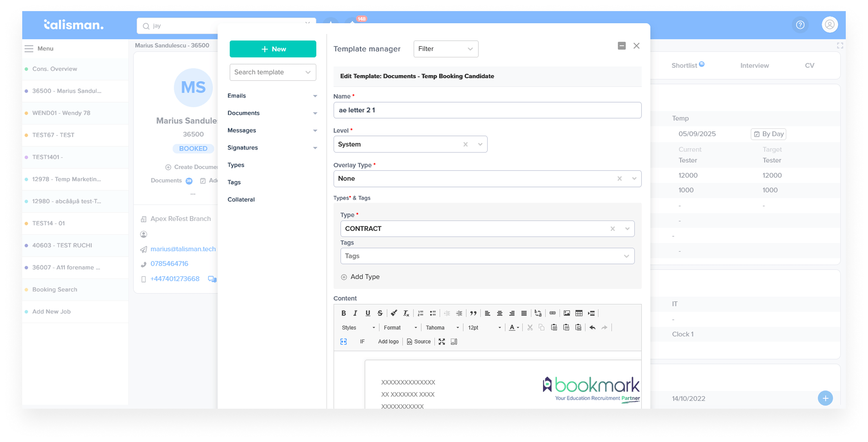Screen dimensions: 868x442
Task: Click into the template Name field
Action: click(x=487, y=110)
